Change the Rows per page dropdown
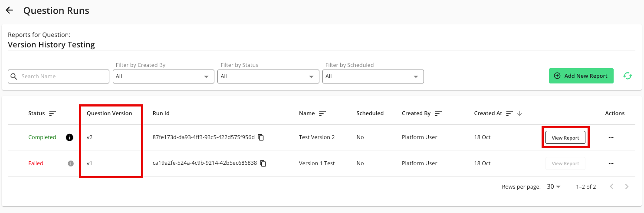 point(554,186)
